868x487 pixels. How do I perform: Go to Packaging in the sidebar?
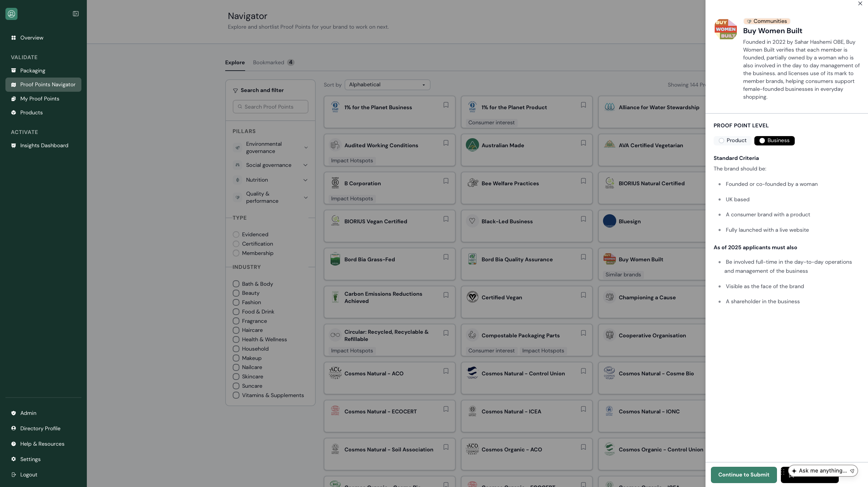pos(43,71)
